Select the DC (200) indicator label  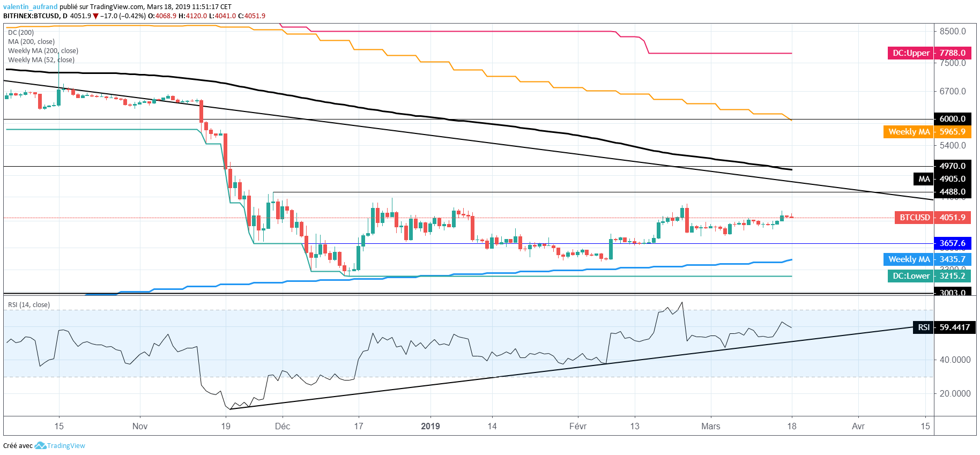pos(21,33)
